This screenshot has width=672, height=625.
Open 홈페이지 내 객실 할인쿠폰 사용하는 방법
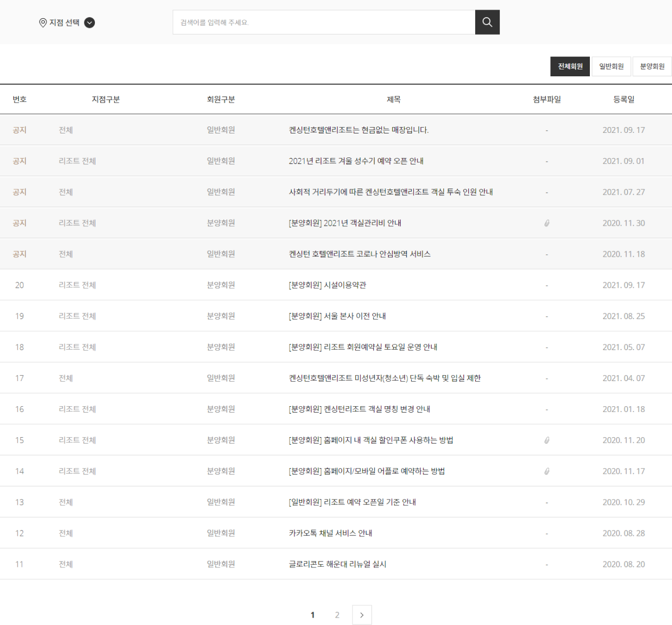click(371, 440)
